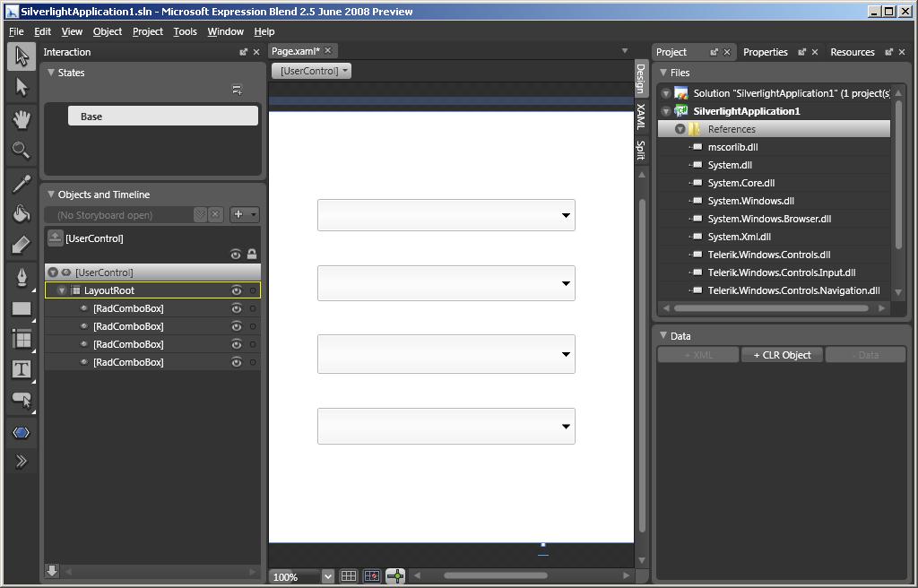This screenshot has width=918, height=588.
Task: Toggle visibility of third RadComboBox row
Action: pos(237,344)
